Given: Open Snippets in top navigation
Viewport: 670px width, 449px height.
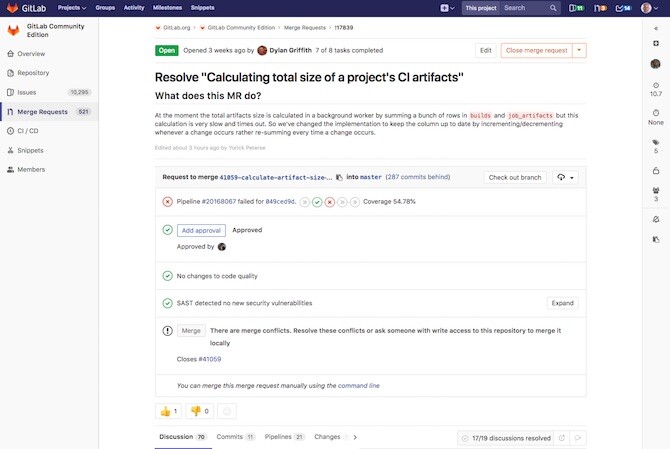Looking at the screenshot, I should pyautogui.click(x=203, y=8).
